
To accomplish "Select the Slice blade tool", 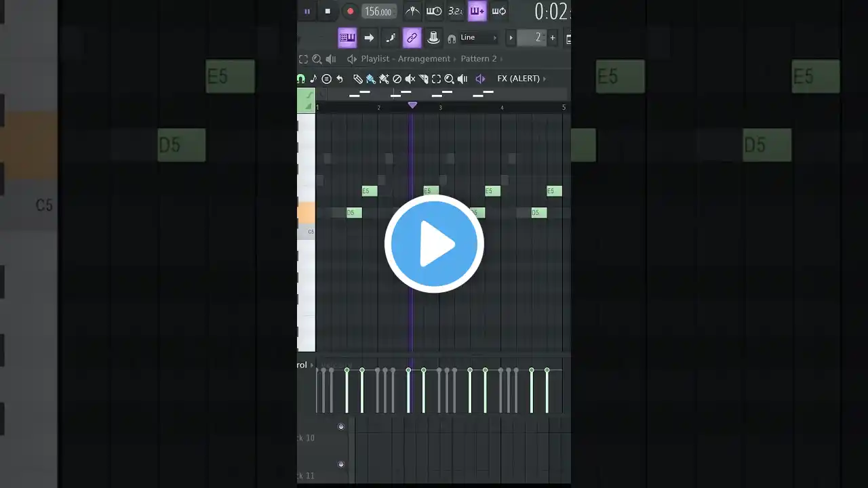I will 424,79.
